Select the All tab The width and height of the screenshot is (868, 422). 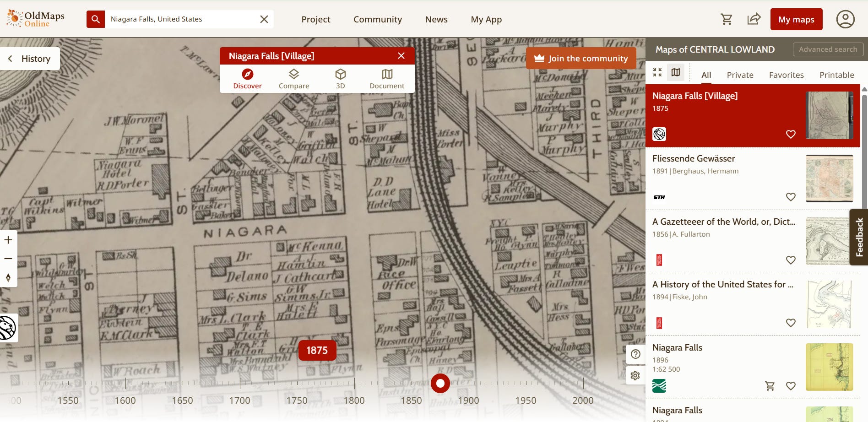706,75
